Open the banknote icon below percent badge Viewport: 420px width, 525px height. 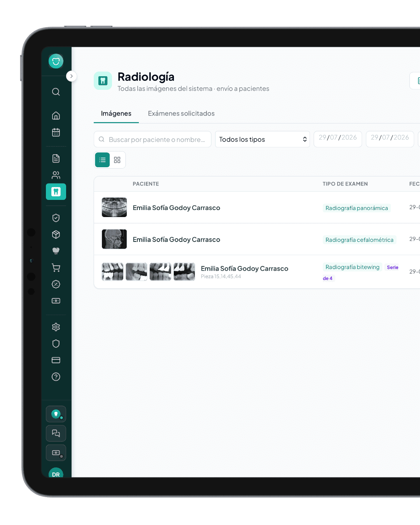pyautogui.click(x=56, y=301)
